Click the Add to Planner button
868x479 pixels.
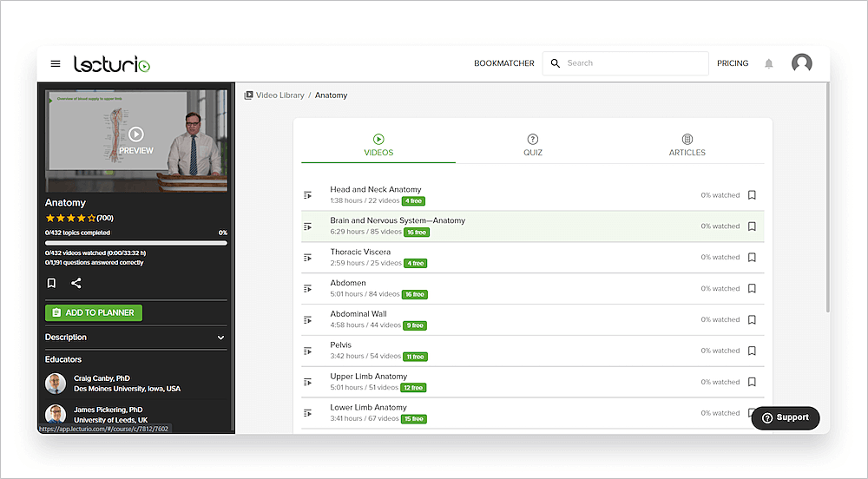(93, 312)
